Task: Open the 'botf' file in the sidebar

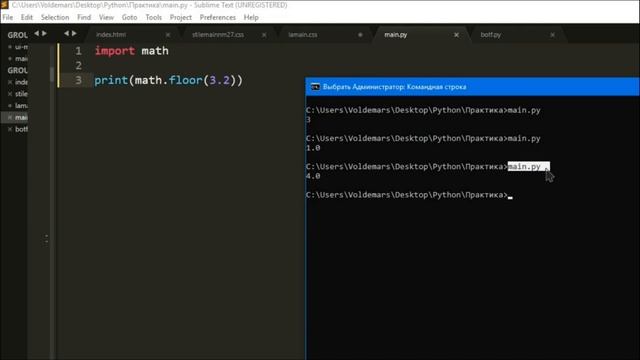Action: coord(21,129)
